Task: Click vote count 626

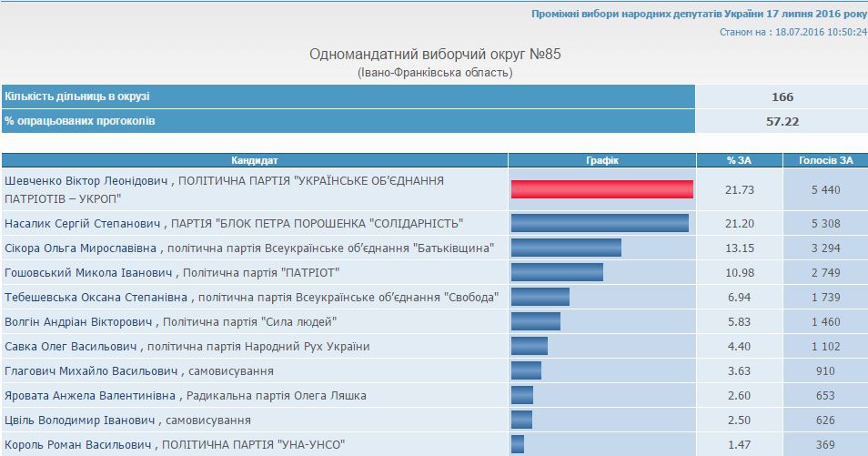Action: [x=825, y=420]
